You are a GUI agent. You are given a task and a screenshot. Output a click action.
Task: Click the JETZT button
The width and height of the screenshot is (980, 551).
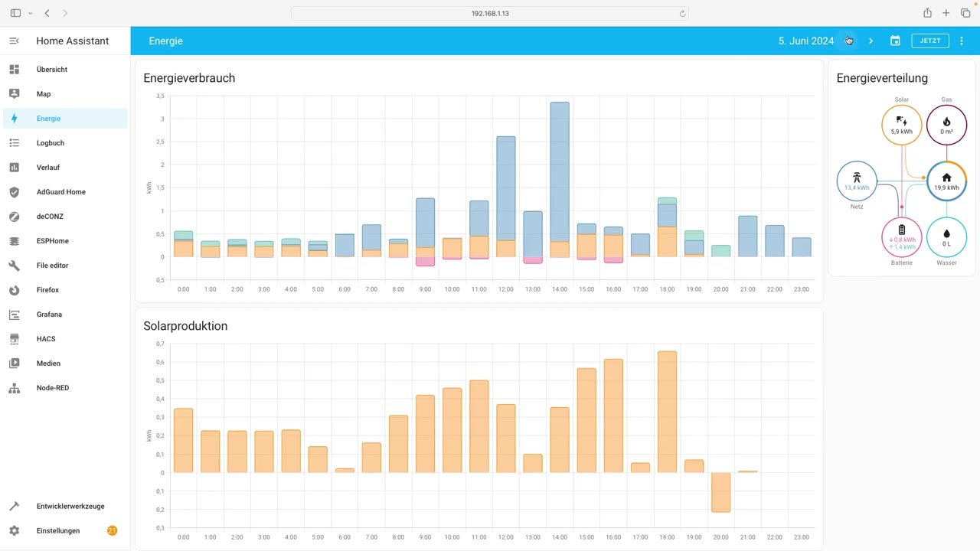coord(930,41)
